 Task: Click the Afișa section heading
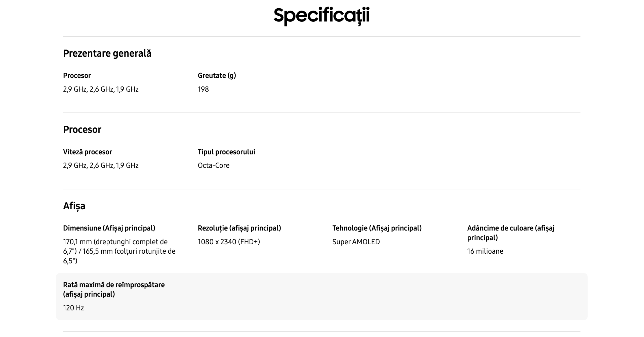pos(74,206)
